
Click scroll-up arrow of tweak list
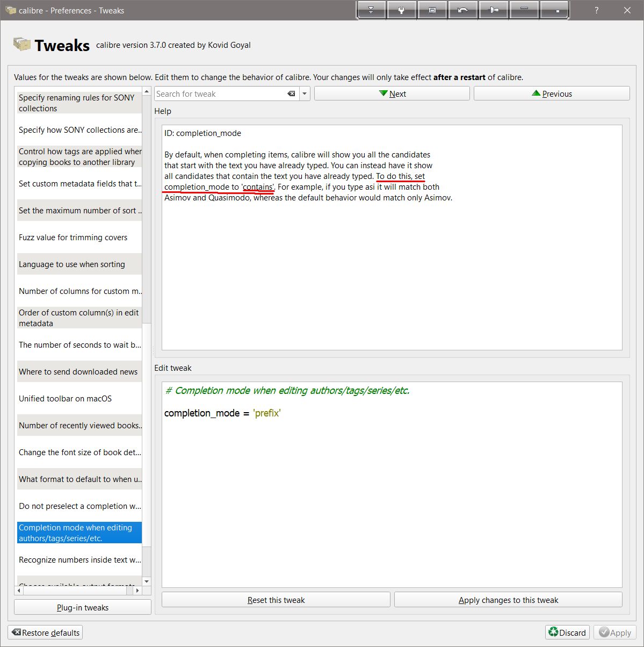click(147, 91)
